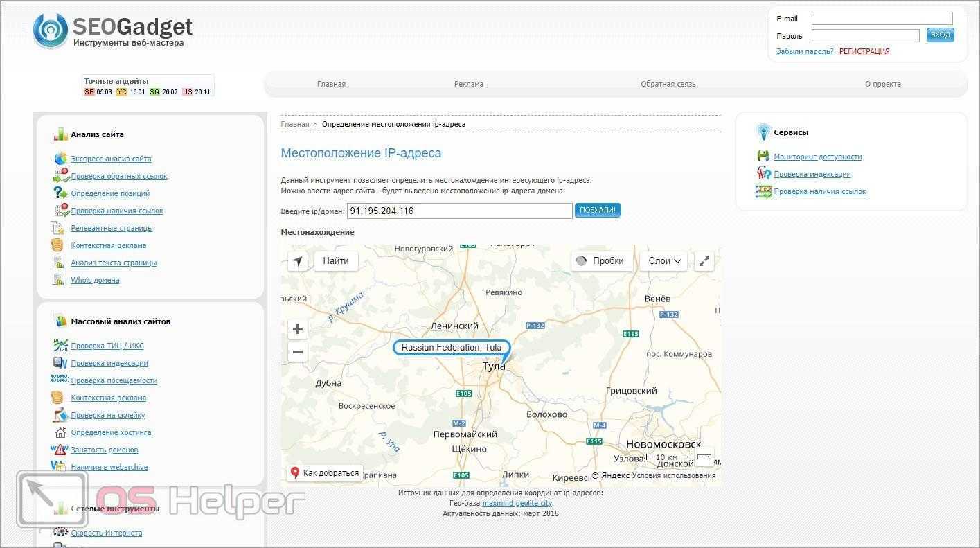Open the Наличие в webarchive link
The height and width of the screenshot is (548, 980).
109,467
